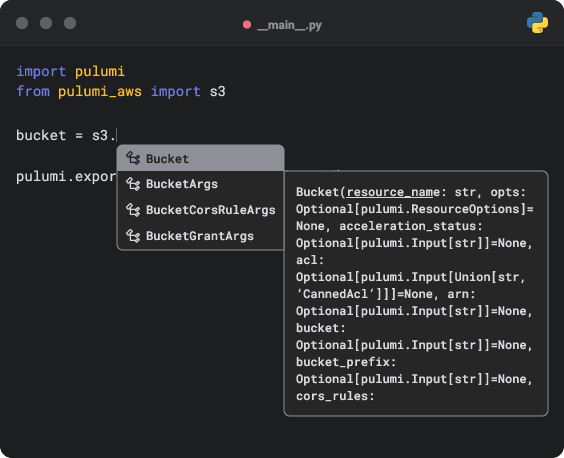
Task: Click the class icon beside Bucket suggestion
Action: tap(133, 158)
